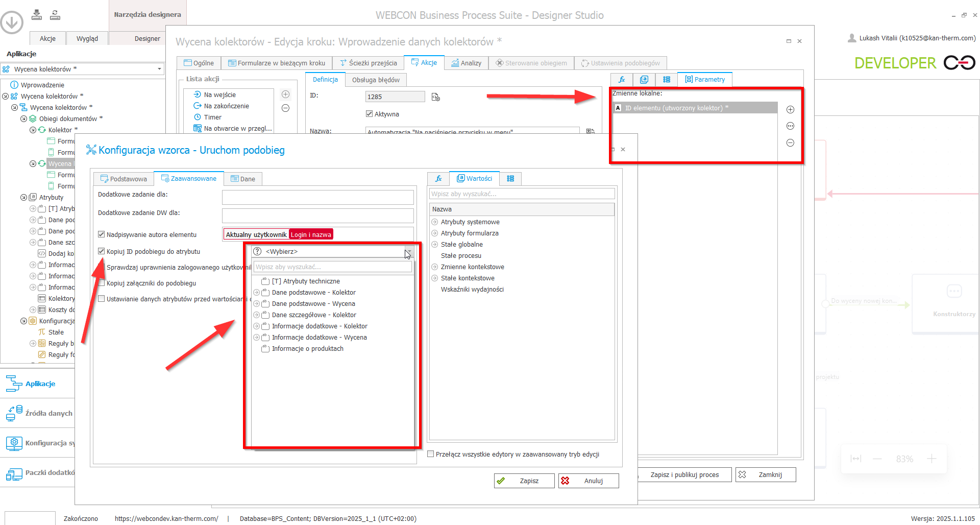Click the large round download arrow icon
Screen dimensions: 980x525
point(12,22)
